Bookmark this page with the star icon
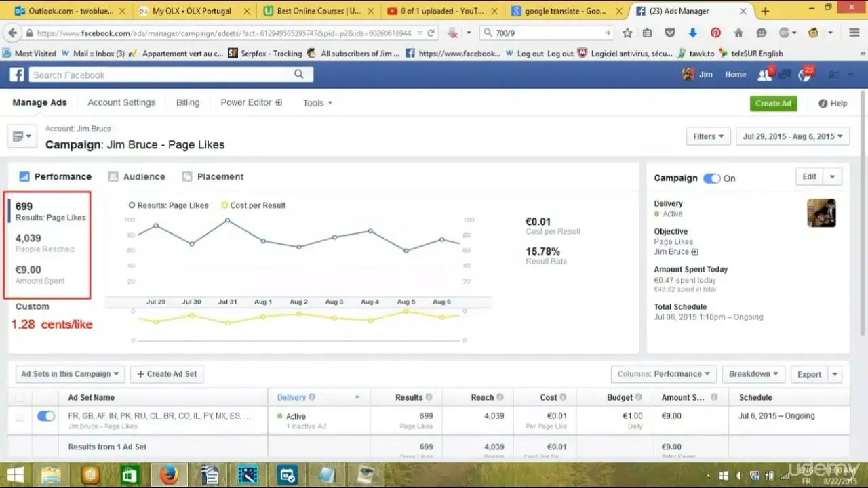This screenshot has width=868, height=488. pyautogui.click(x=627, y=32)
